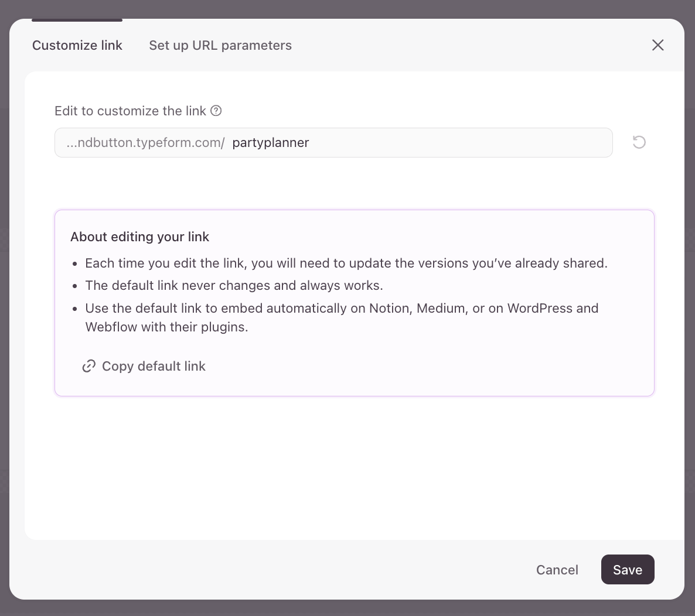The width and height of the screenshot is (695, 616).
Task: Close the Customize link dialog
Action: [x=657, y=45]
